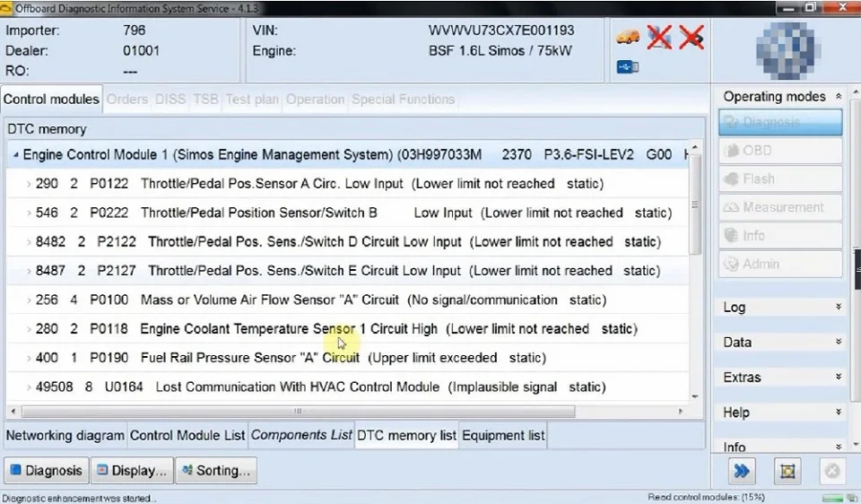Select Flash operating mode
The image size is (861, 504).
tap(780, 179)
